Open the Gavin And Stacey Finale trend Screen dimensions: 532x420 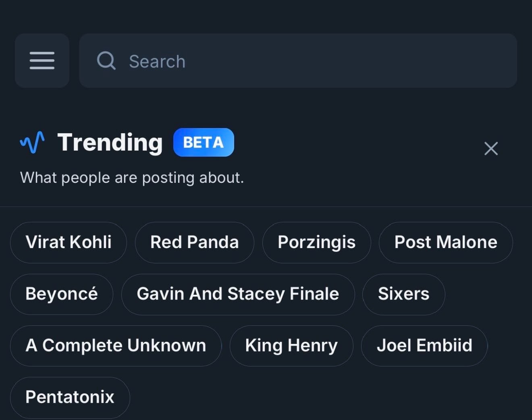tap(238, 294)
